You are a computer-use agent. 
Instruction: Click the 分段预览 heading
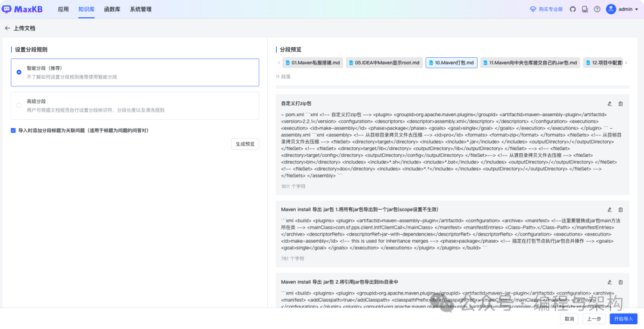[291, 49]
